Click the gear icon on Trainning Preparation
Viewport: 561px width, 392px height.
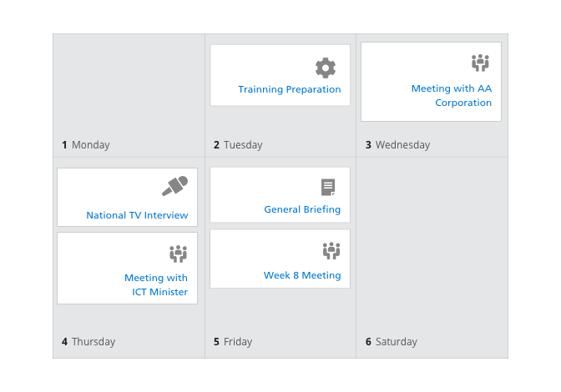click(326, 68)
